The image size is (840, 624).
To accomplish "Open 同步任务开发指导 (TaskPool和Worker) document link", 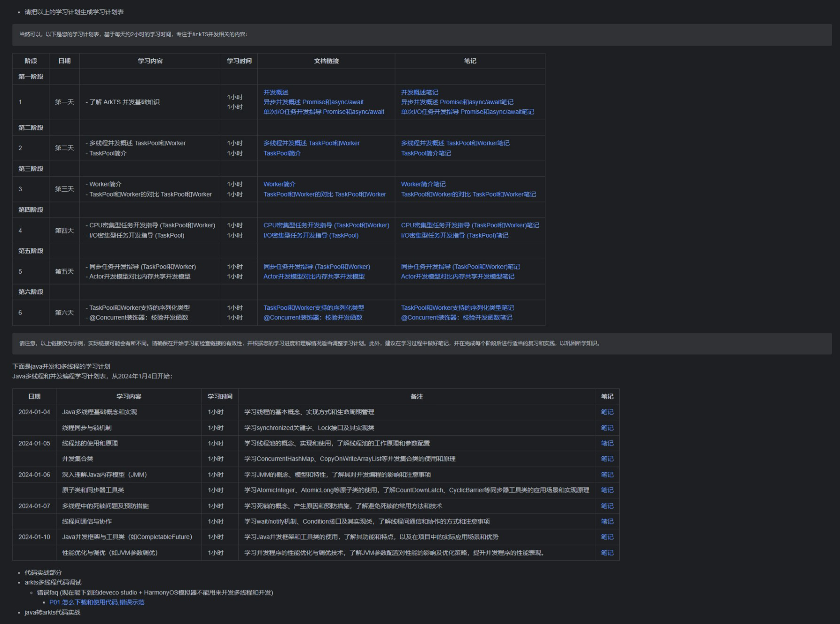I will [x=317, y=267].
